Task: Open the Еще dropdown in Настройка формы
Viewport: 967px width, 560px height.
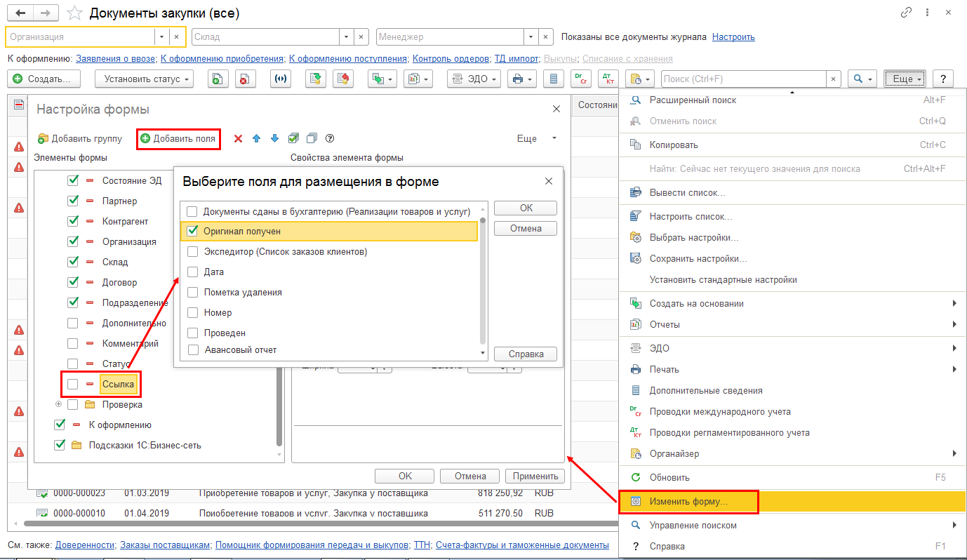Action: [x=538, y=138]
